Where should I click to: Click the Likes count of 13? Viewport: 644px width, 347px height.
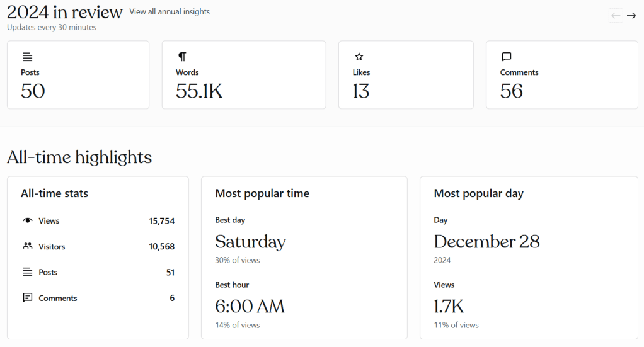(x=361, y=91)
